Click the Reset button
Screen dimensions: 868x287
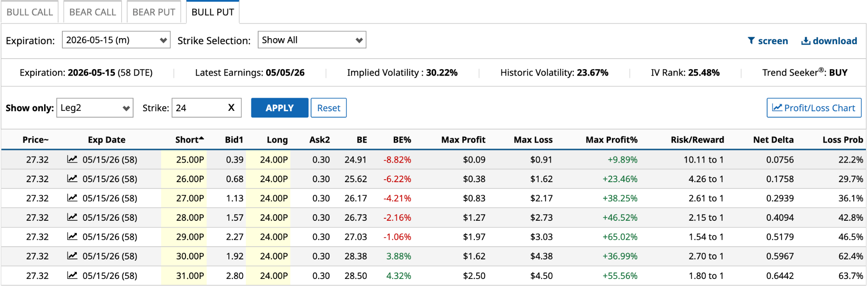(328, 108)
